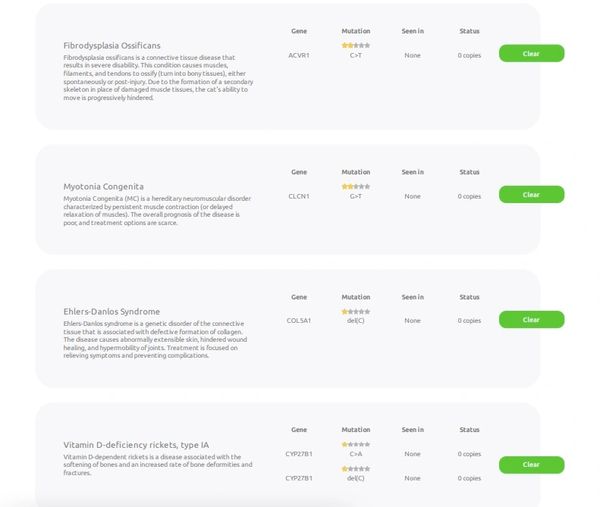Select the CLCN1 gene label
The image size is (600, 507).
[x=298, y=196]
